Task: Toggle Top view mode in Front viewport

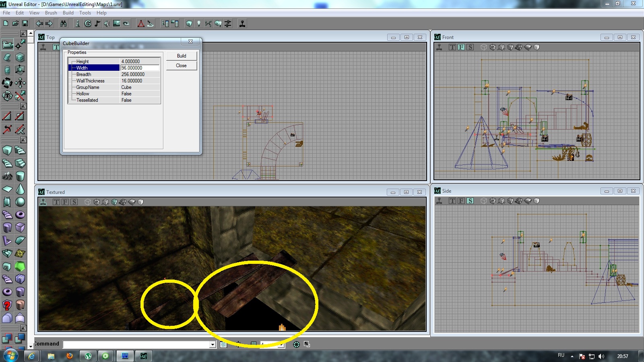Action: click(452, 47)
